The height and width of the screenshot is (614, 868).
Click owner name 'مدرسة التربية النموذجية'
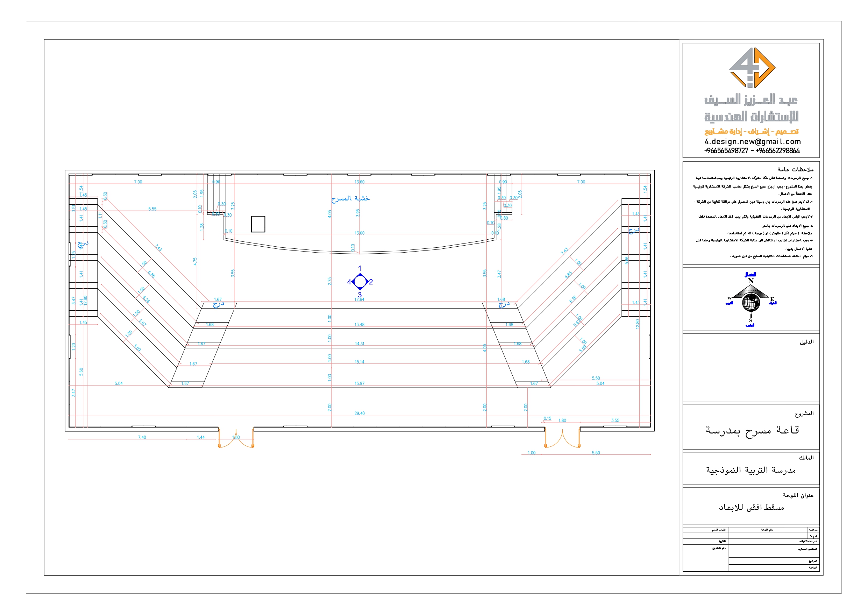point(751,470)
